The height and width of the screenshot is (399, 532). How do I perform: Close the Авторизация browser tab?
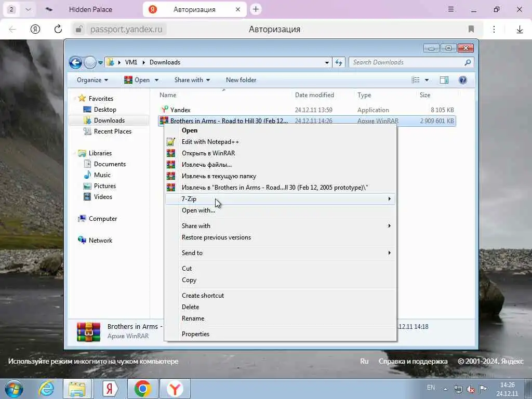[238, 9]
